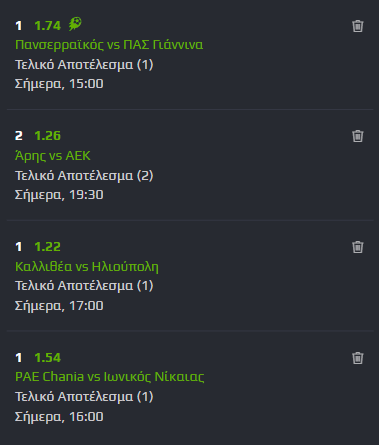
Task: Open the Άρης vs ΑΕΚ match link
Action: (53, 156)
